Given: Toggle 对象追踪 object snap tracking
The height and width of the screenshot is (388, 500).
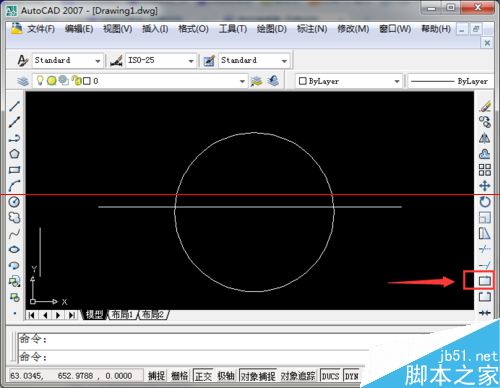Looking at the screenshot, I should 298,376.
